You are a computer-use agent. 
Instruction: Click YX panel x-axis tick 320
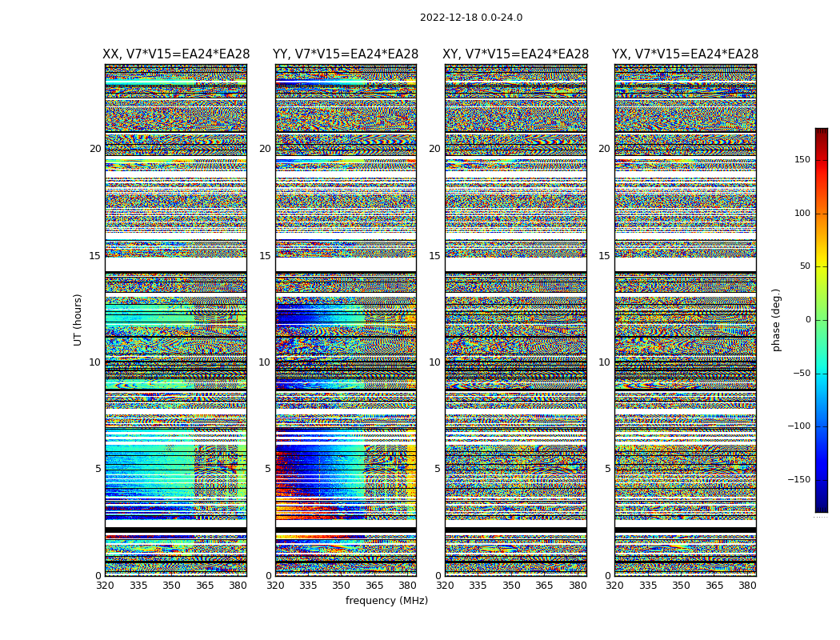pos(615,586)
